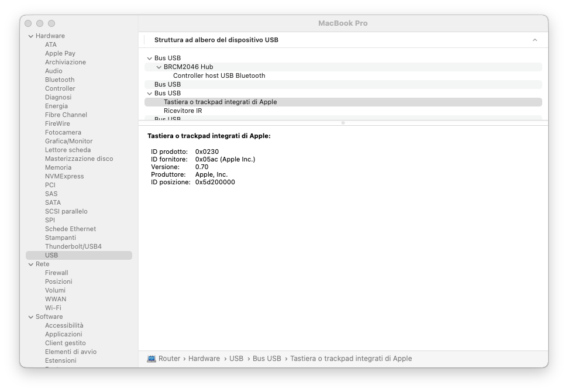Grab the split pane divider handle
The height and width of the screenshot is (392, 568).
pos(343,123)
